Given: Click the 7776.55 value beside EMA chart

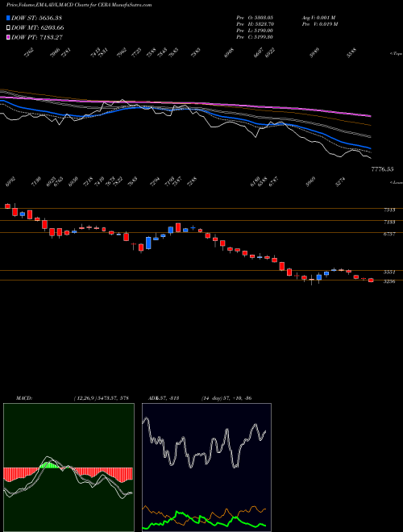Looking at the screenshot, I should click(x=382, y=169).
